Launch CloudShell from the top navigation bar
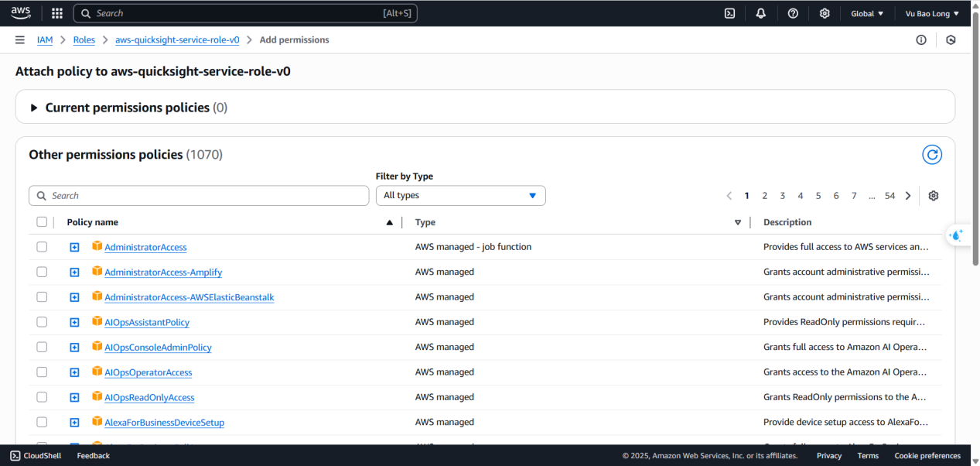Viewport: 980px width, 466px height. pos(729,13)
